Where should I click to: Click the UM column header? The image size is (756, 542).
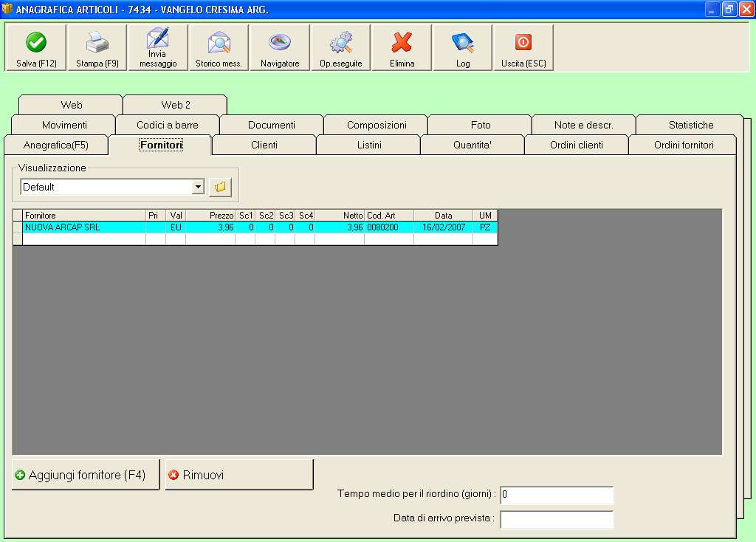[485, 215]
